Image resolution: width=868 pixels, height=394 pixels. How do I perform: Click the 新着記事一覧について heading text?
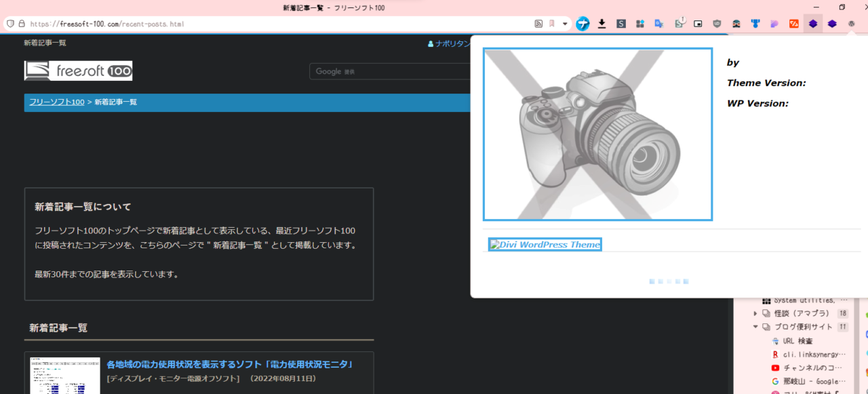83,207
